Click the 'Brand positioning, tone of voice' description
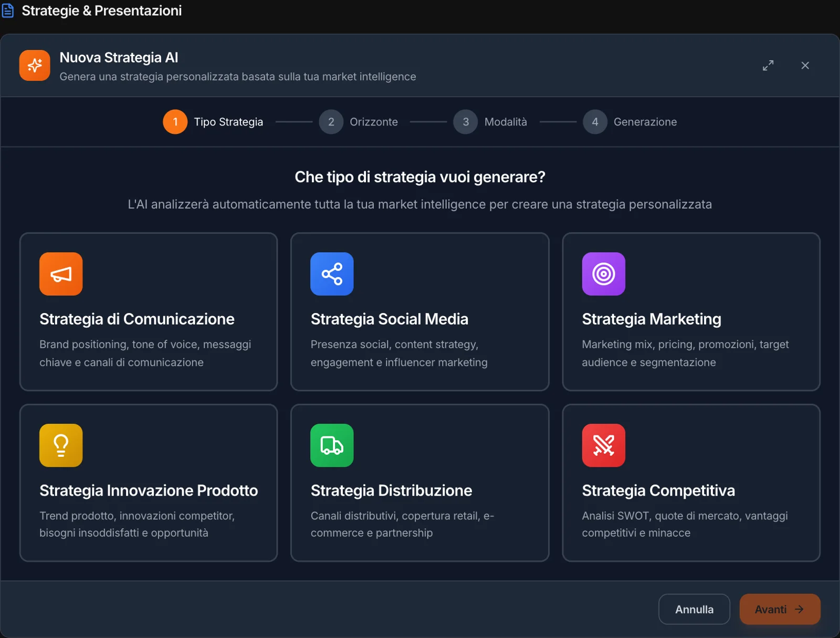Screen dimensions: 840x638 (x=145, y=353)
